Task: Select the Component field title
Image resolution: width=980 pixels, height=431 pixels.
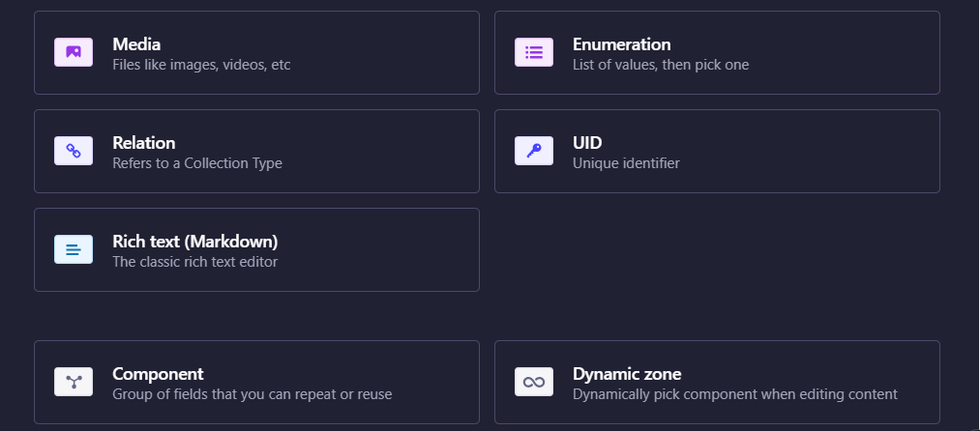Action: click(158, 374)
